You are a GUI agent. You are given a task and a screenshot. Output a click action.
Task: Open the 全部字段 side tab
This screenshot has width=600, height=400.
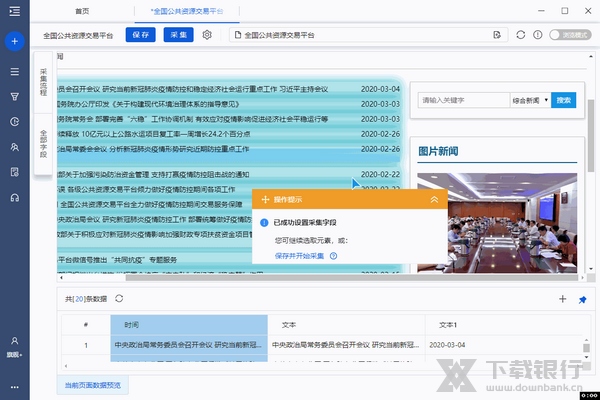[x=43, y=144]
